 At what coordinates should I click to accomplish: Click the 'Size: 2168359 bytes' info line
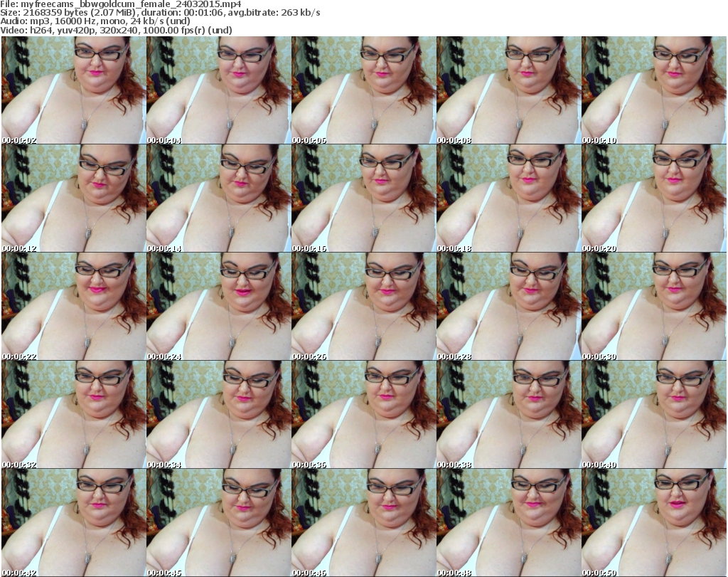pyautogui.click(x=160, y=13)
